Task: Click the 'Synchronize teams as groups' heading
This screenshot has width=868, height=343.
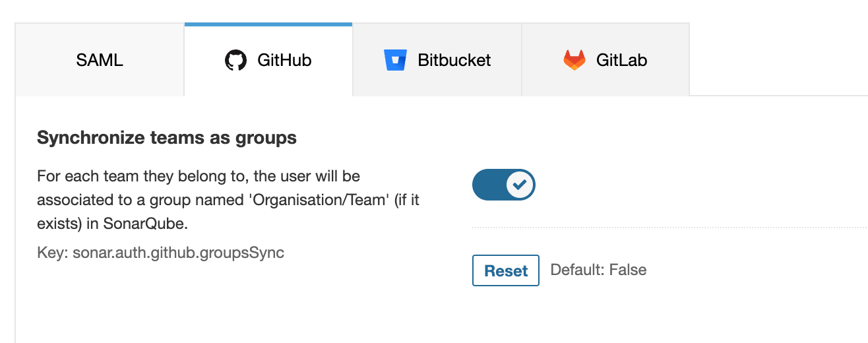Action: (x=167, y=138)
